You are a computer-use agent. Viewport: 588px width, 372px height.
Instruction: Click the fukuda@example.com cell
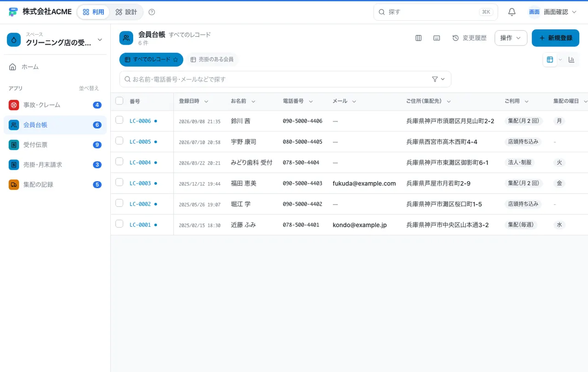364,183
